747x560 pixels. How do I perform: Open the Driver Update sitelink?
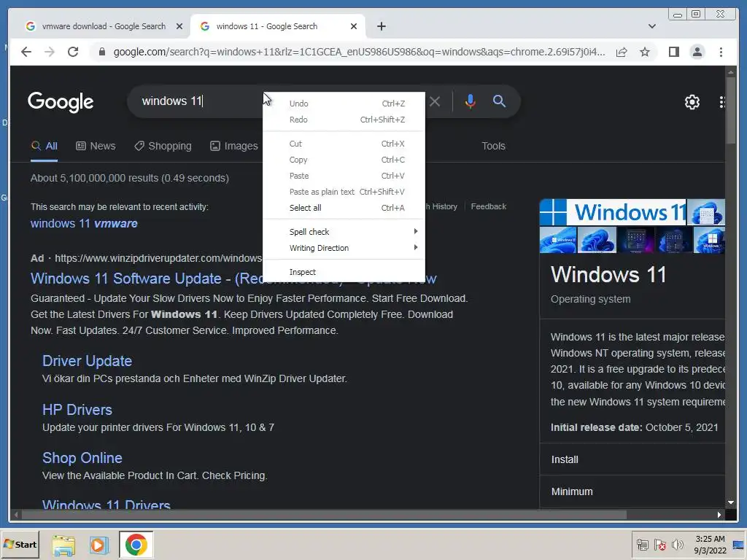pyautogui.click(x=88, y=361)
